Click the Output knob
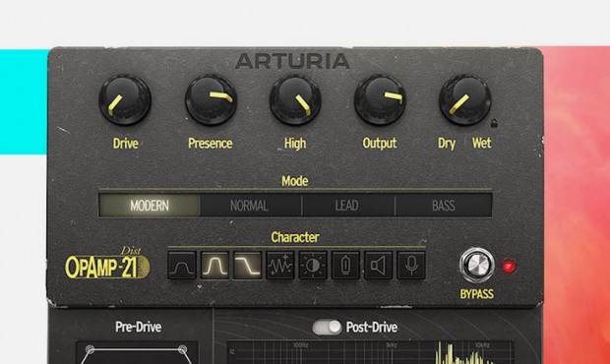The height and width of the screenshot is (364, 610). (x=380, y=99)
